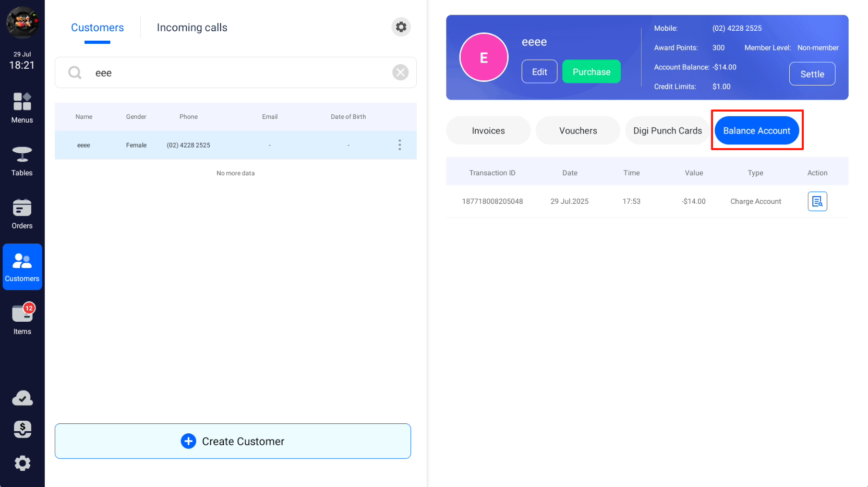Click the Email column header
This screenshot has width=868, height=487.
(x=270, y=117)
